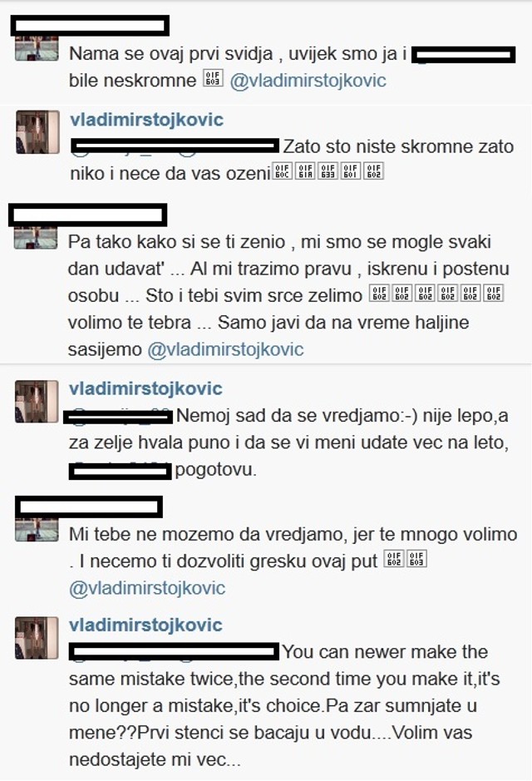
Task: Open the vladimirstojkovic username in second comment
Action: [146, 120]
